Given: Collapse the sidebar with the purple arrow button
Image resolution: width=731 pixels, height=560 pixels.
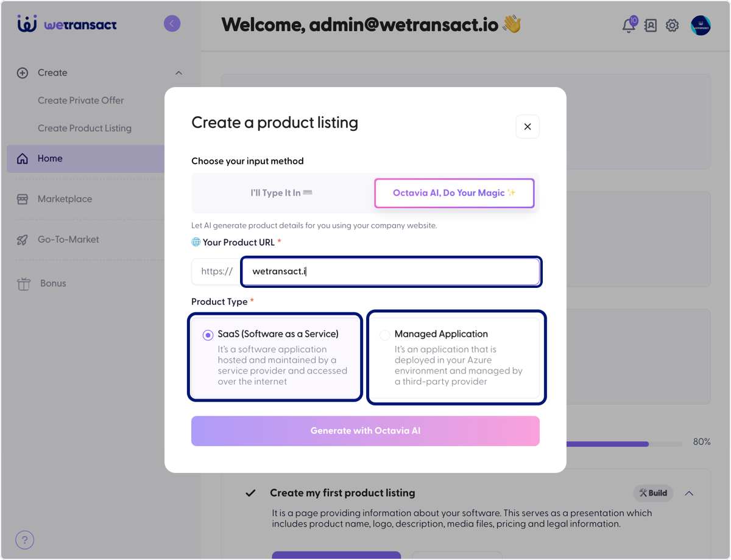Looking at the screenshot, I should tap(172, 24).
